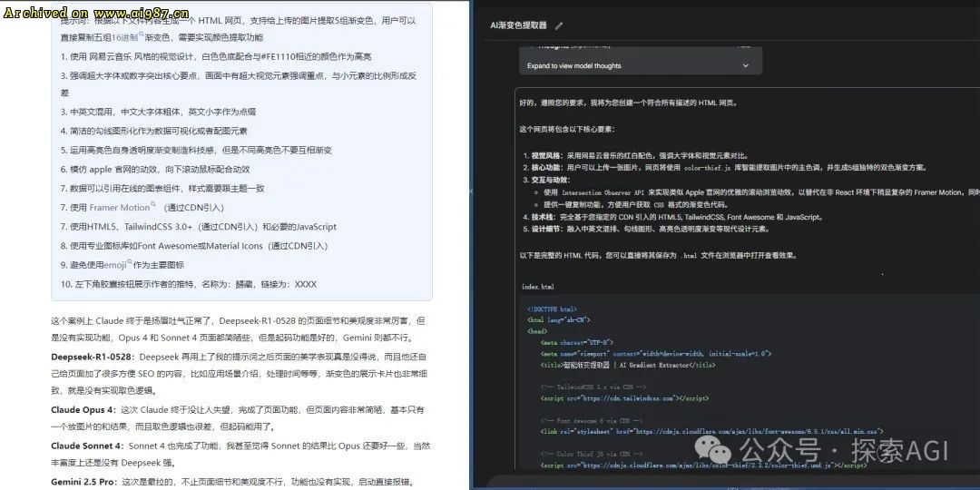Click the cdn.tailwindcss.com script line

[x=624, y=398]
